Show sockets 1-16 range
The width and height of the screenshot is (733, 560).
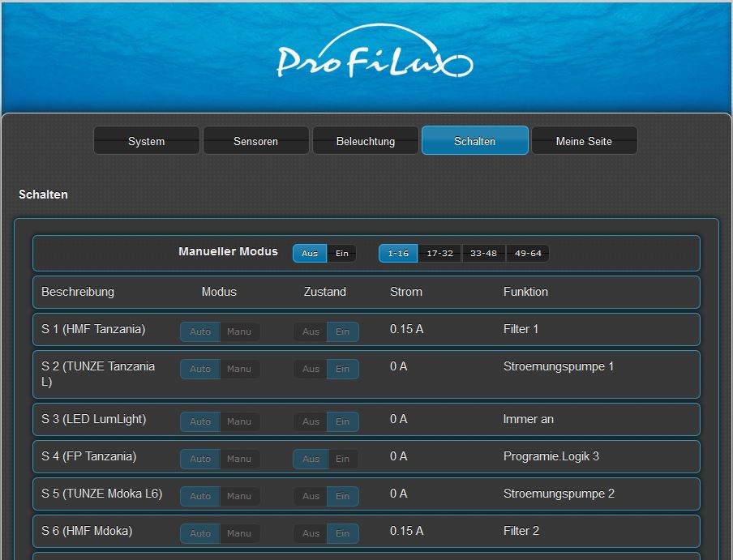(397, 254)
